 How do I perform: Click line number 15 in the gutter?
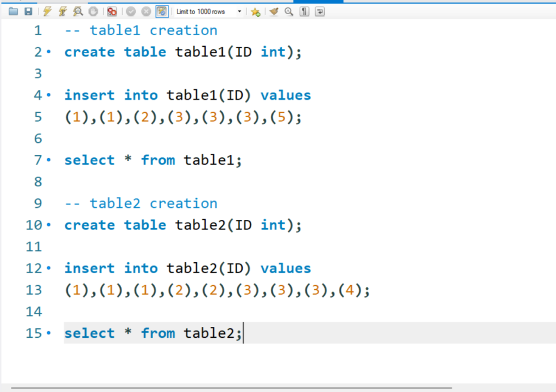click(x=34, y=333)
